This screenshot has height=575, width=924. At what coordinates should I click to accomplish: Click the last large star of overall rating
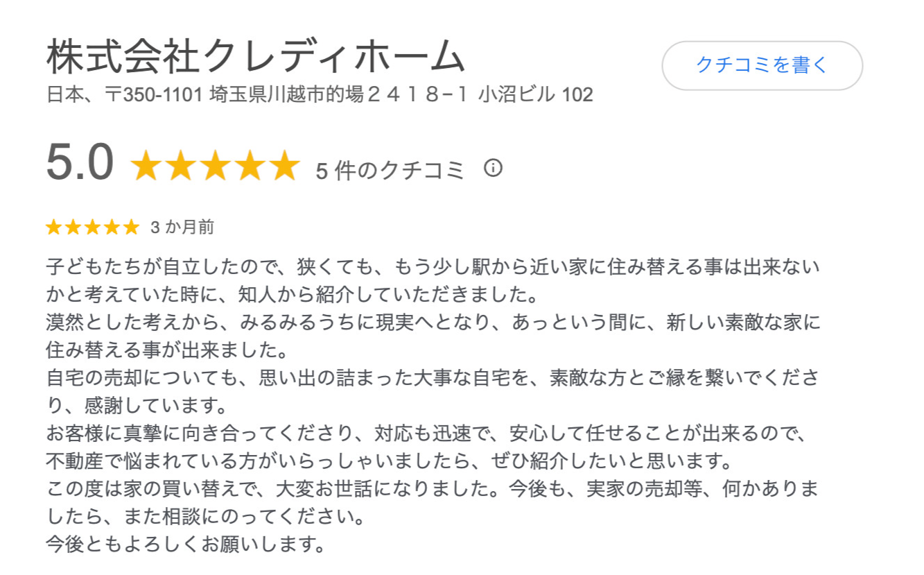(284, 166)
